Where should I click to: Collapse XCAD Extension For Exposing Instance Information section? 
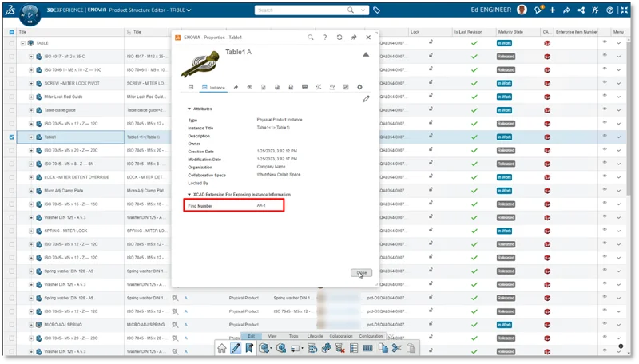pos(189,194)
